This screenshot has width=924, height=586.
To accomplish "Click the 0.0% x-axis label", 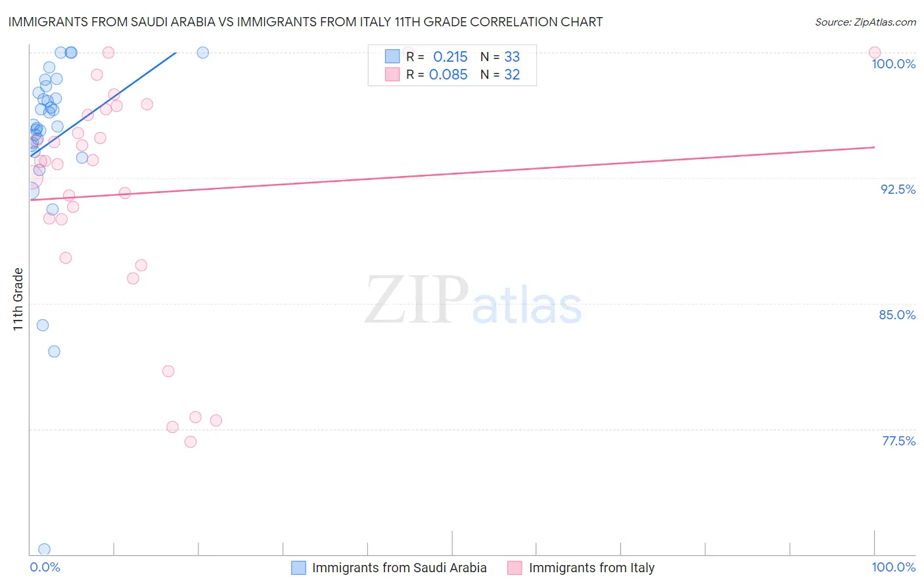I will [45, 567].
